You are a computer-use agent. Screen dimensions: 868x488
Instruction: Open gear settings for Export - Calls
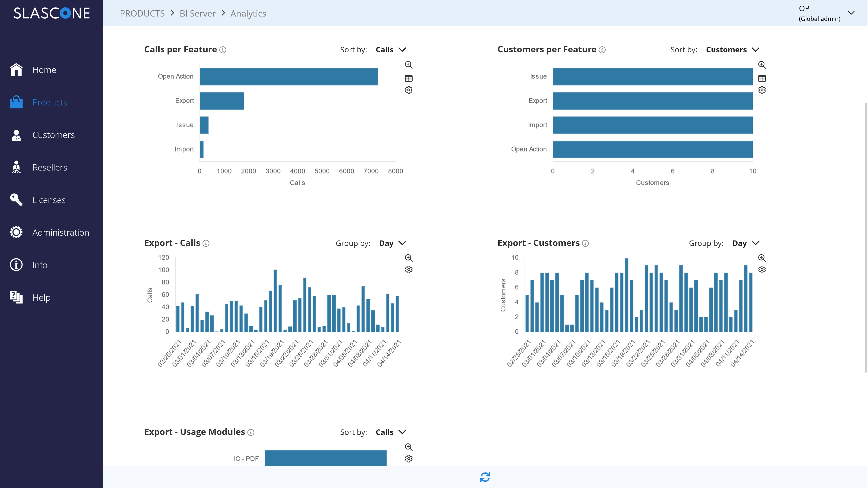[x=409, y=269]
